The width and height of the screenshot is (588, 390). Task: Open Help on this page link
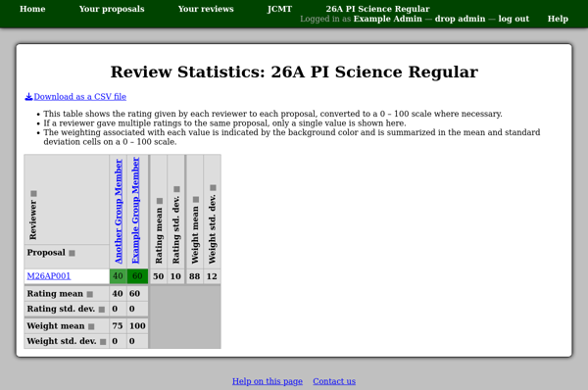point(268,381)
